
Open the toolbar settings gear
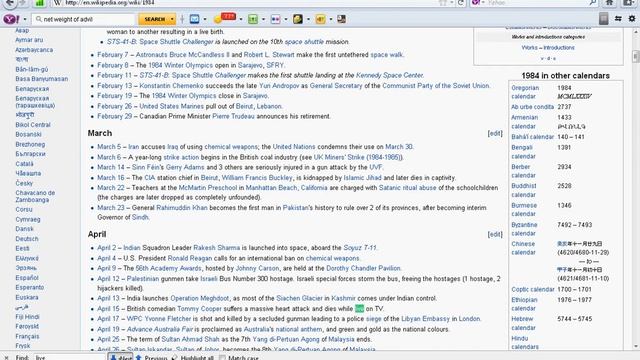[632, 19]
